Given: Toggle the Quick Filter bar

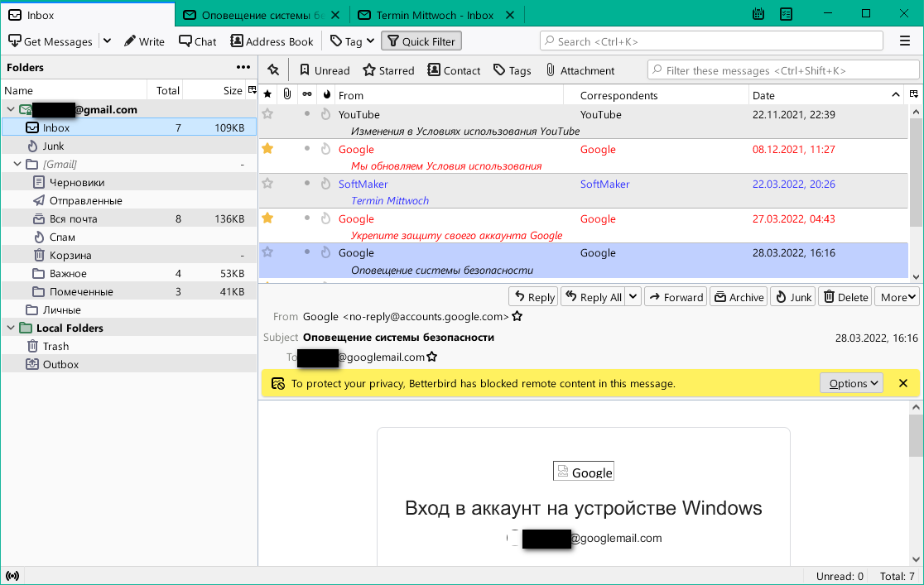Looking at the screenshot, I should tap(421, 41).
